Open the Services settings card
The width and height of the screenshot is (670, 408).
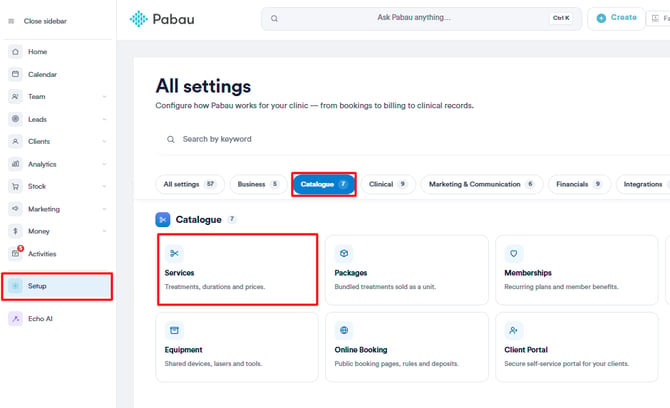(237, 270)
